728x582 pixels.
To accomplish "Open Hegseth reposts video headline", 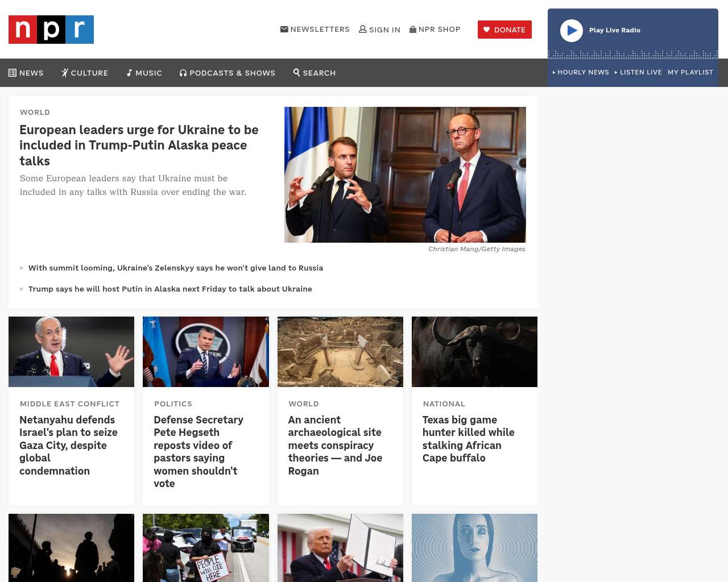I will point(198,451).
